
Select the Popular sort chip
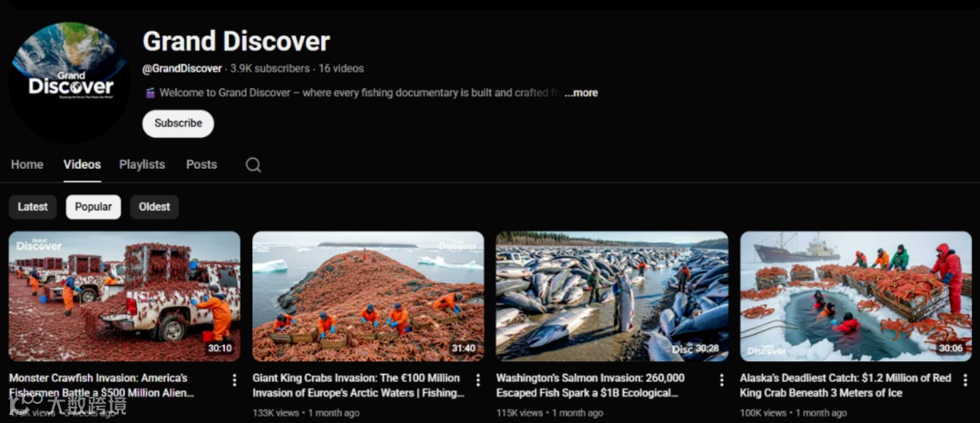(x=93, y=207)
